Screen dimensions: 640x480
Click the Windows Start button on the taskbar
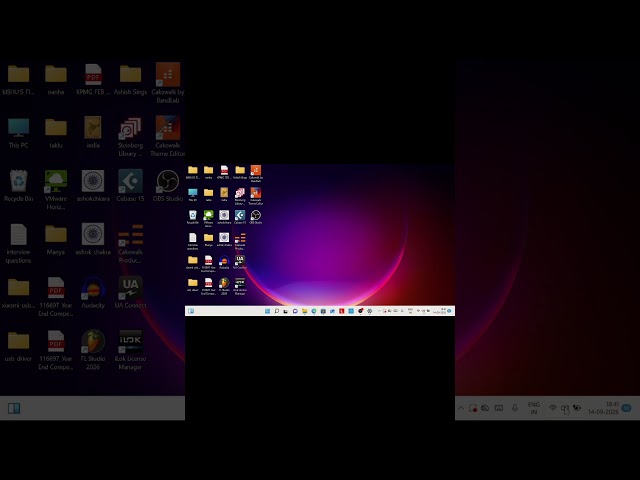tap(267, 311)
